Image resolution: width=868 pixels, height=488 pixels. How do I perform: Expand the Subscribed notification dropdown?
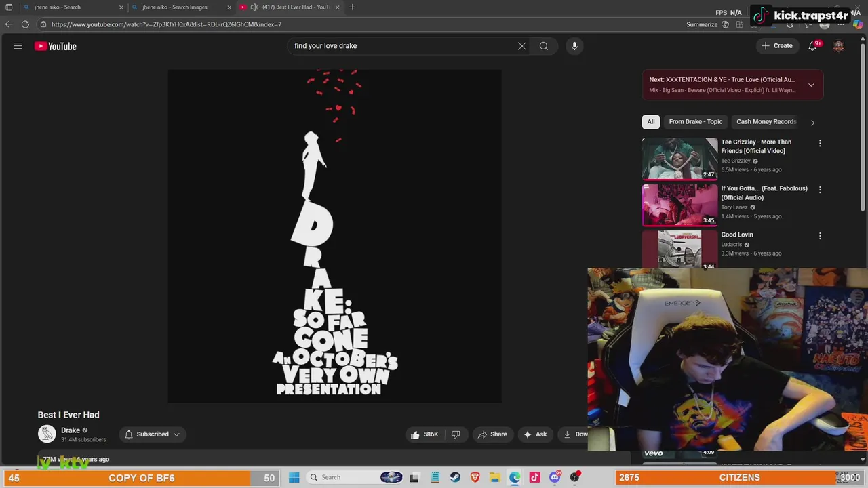pos(176,434)
